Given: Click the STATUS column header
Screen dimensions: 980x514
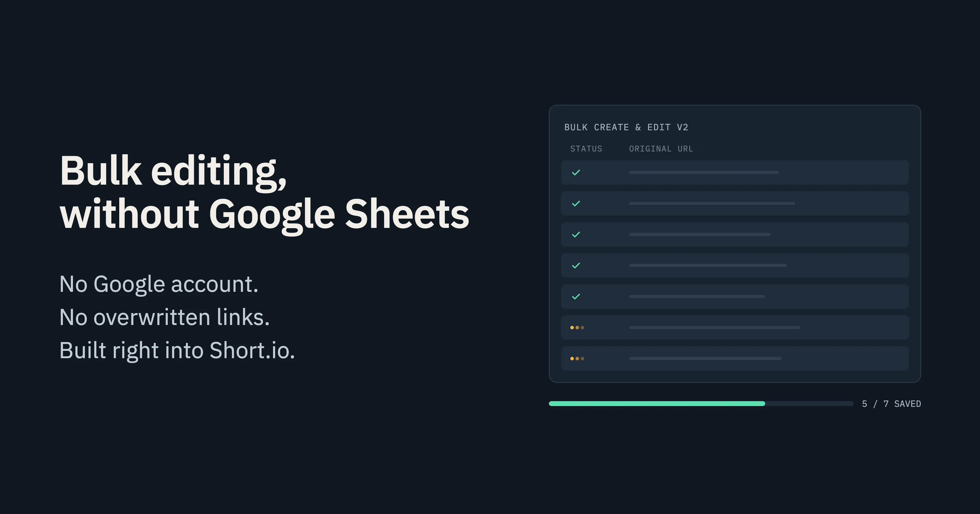Looking at the screenshot, I should pos(586,149).
